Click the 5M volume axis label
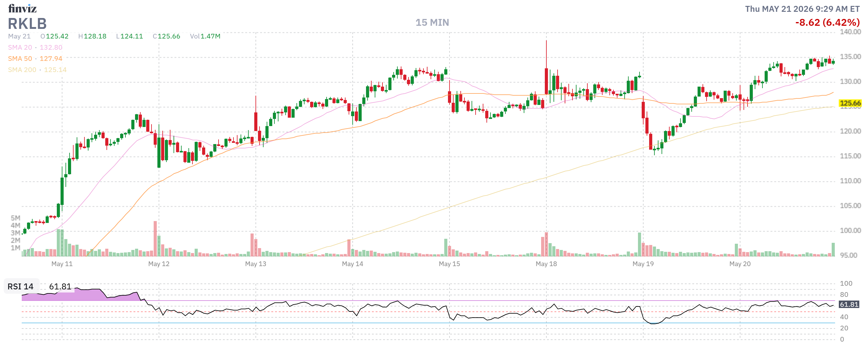The height and width of the screenshot is (349, 868). click(x=16, y=218)
